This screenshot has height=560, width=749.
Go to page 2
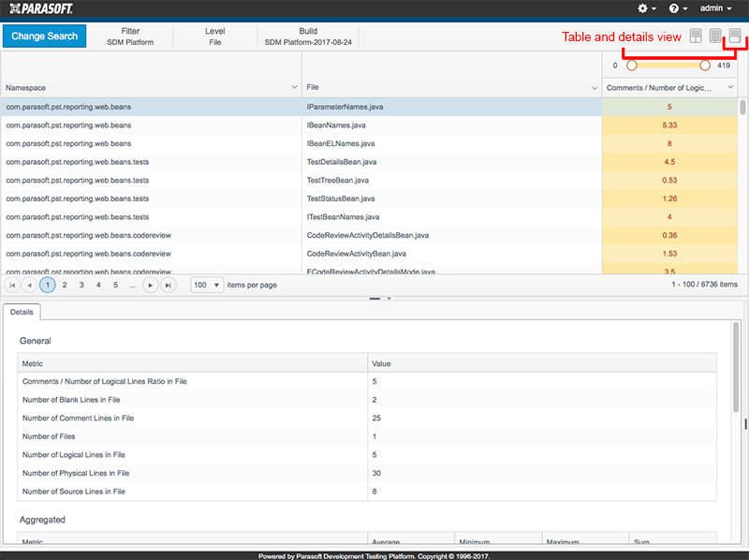coord(65,286)
